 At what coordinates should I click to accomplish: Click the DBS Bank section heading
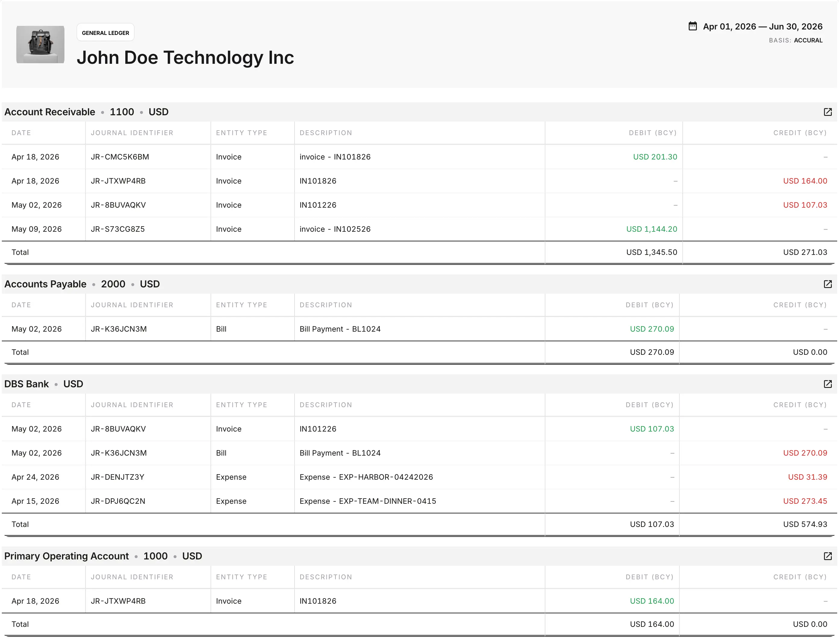point(27,384)
